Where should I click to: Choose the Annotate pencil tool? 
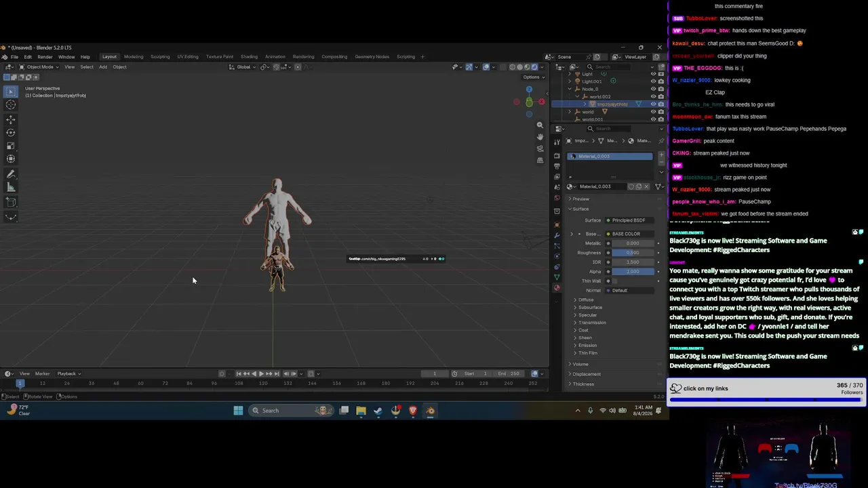11,174
